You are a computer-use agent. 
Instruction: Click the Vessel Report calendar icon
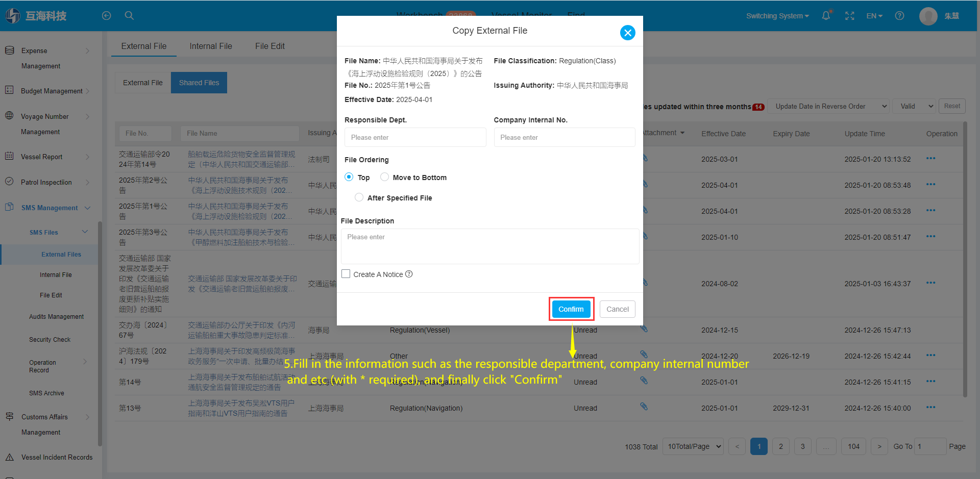[x=9, y=156]
